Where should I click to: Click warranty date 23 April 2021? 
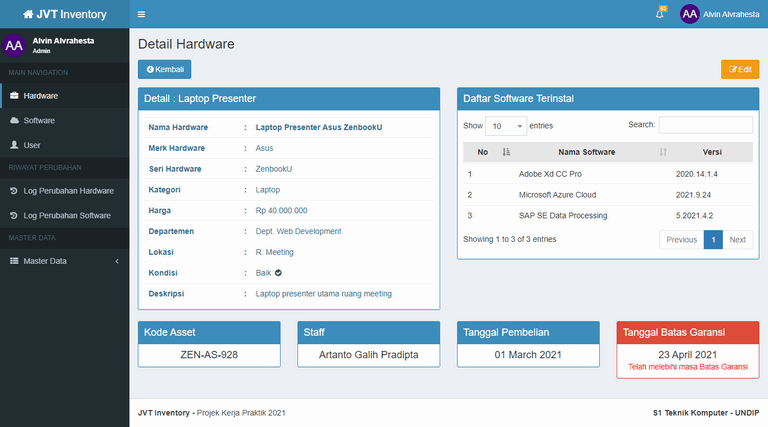tap(688, 355)
